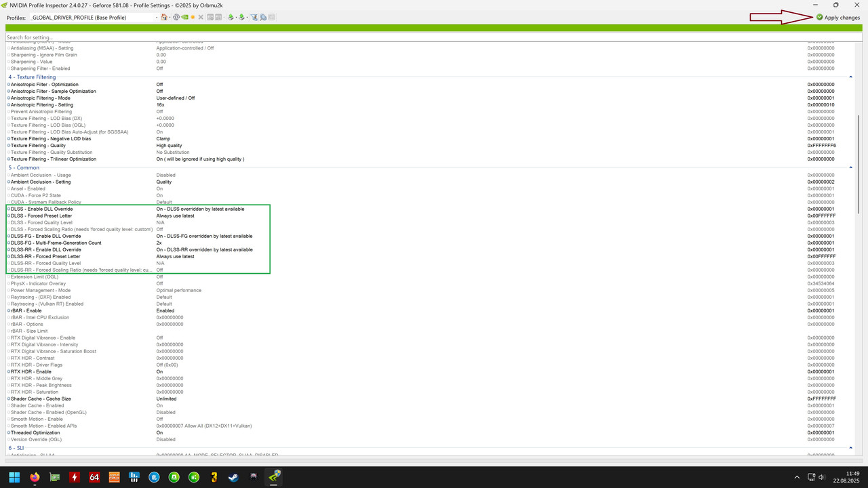
Task: Click the orange create new profile icon
Action: [x=193, y=17]
